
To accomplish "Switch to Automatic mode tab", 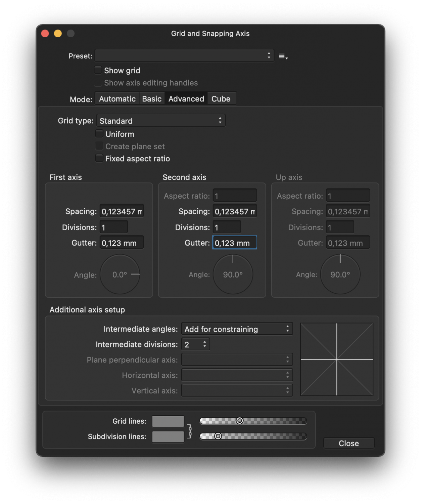I will click(x=117, y=99).
